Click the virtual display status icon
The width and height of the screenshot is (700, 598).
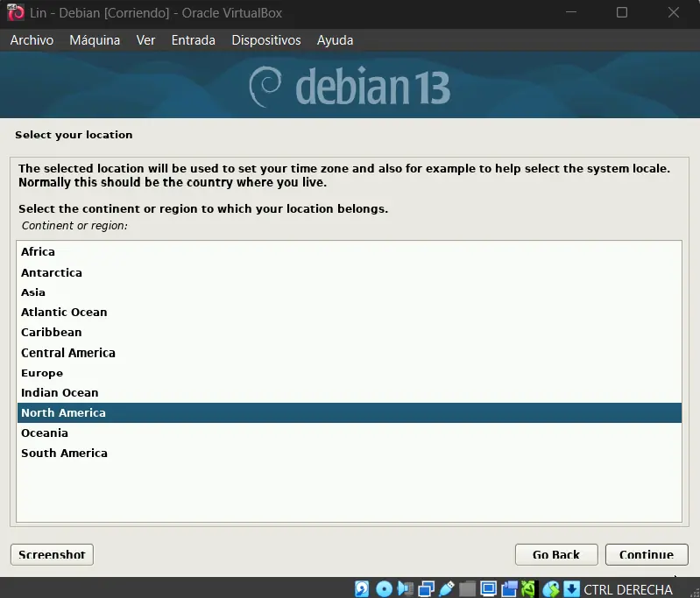pos(488,588)
